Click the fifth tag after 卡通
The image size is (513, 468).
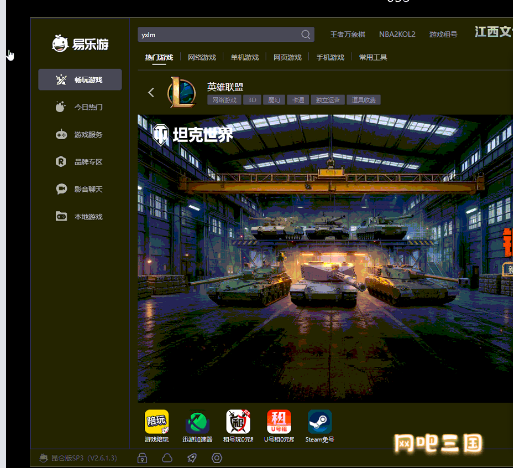click(x=328, y=100)
